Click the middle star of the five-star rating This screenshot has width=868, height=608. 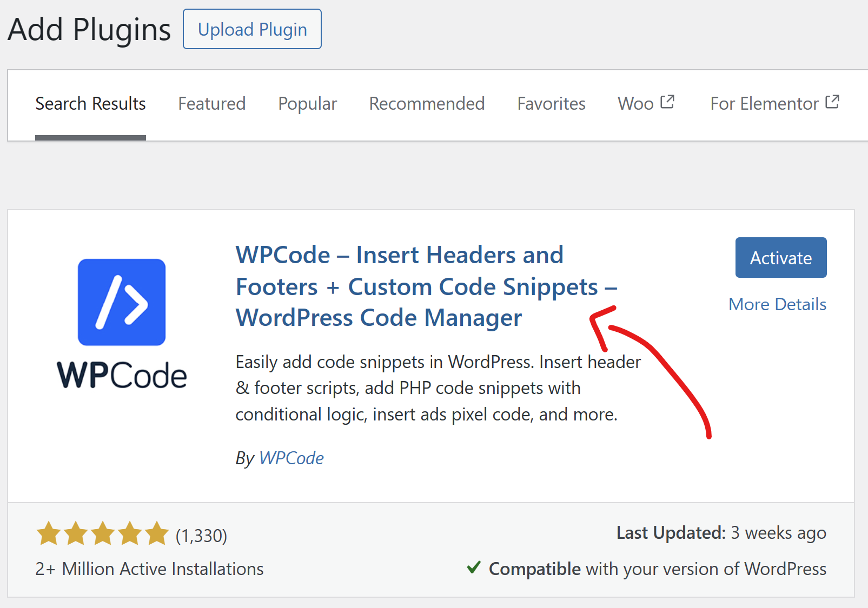102,534
